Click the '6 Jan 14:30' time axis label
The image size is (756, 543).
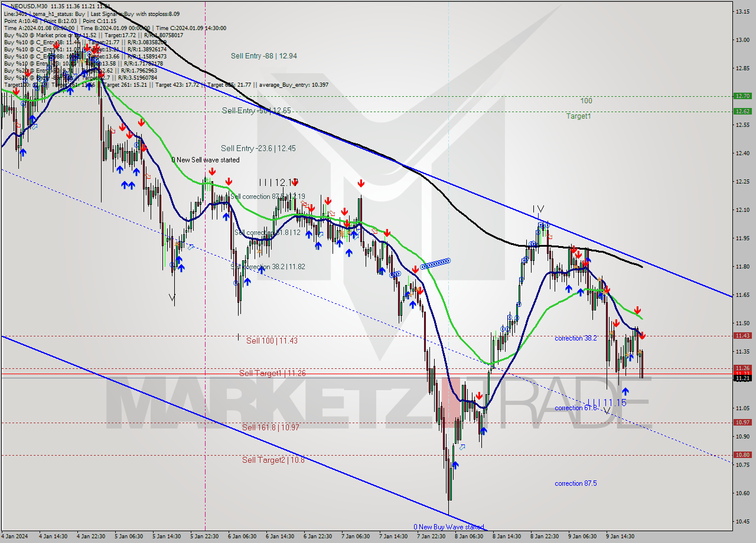280,537
